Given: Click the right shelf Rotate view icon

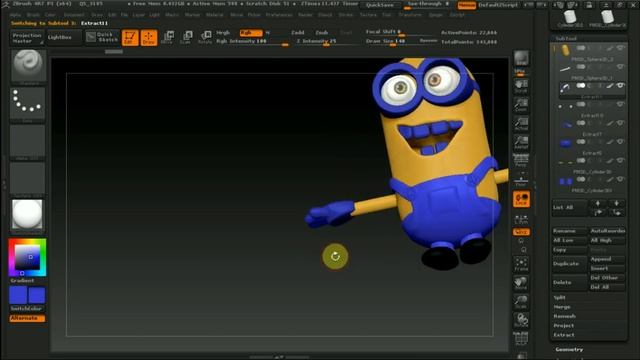Looking at the screenshot, I should [x=521, y=321].
